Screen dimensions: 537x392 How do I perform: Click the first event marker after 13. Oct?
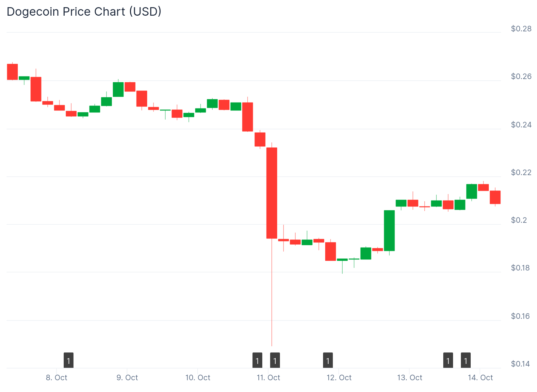(448, 361)
